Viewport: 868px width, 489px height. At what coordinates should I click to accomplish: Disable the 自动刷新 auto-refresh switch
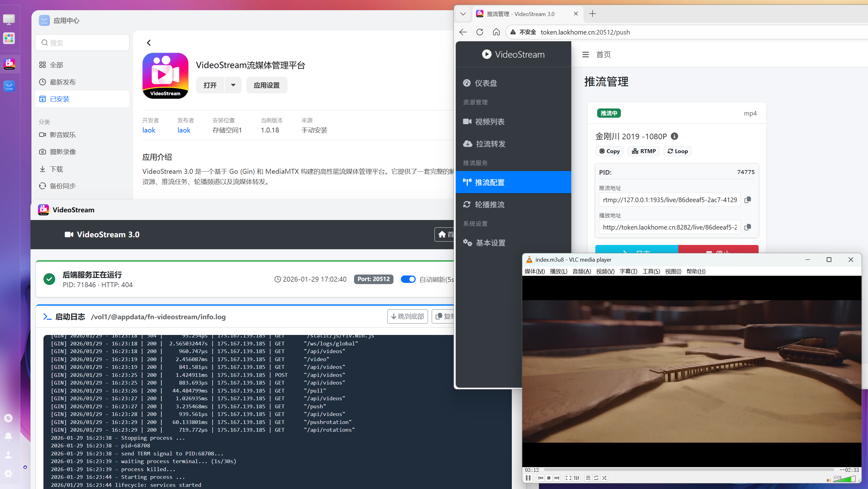click(x=408, y=279)
